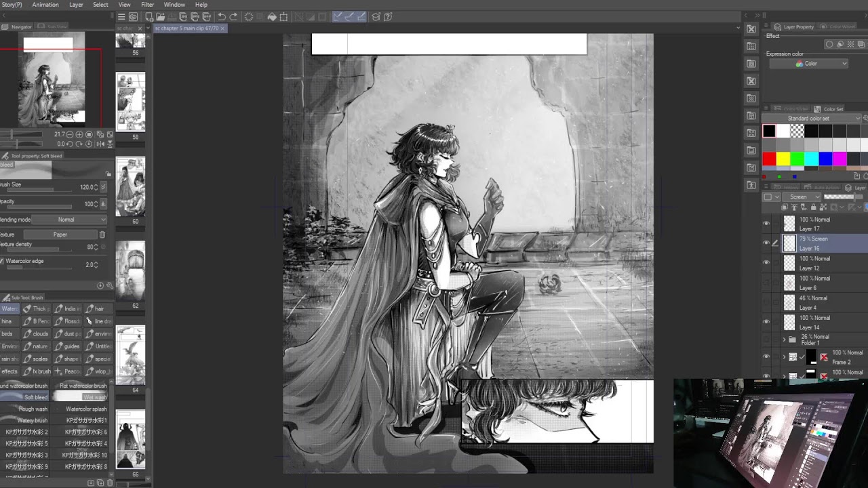This screenshot has width=868, height=488.
Task: Click the Redo arrow in the command bar
Action: click(234, 17)
